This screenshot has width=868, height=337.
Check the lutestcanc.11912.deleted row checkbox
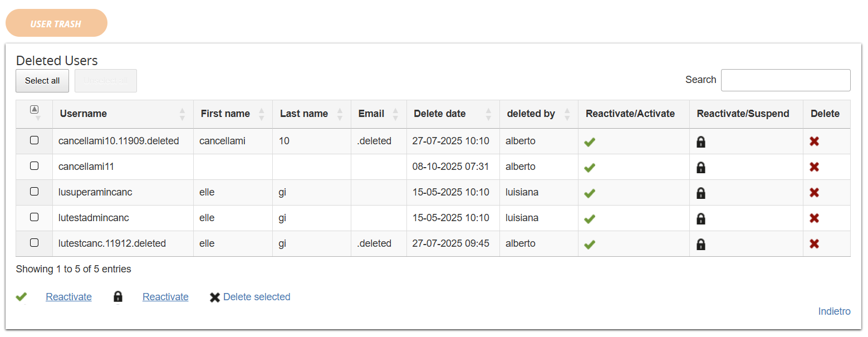34,243
